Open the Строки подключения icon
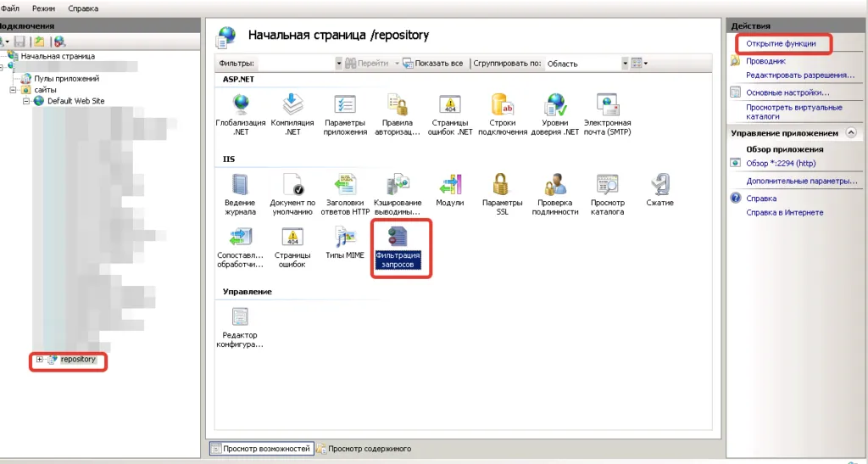The width and height of the screenshot is (868, 464). click(503, 105)
